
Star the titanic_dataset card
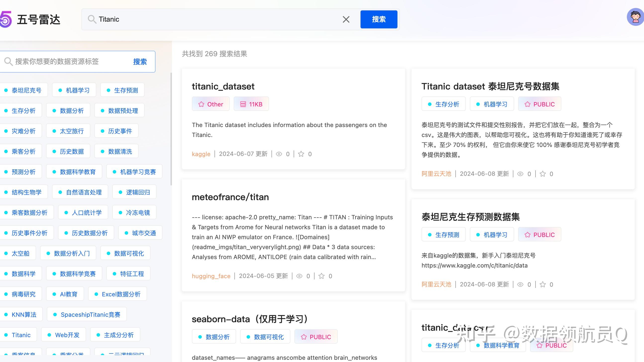click(x=301, y=154)
